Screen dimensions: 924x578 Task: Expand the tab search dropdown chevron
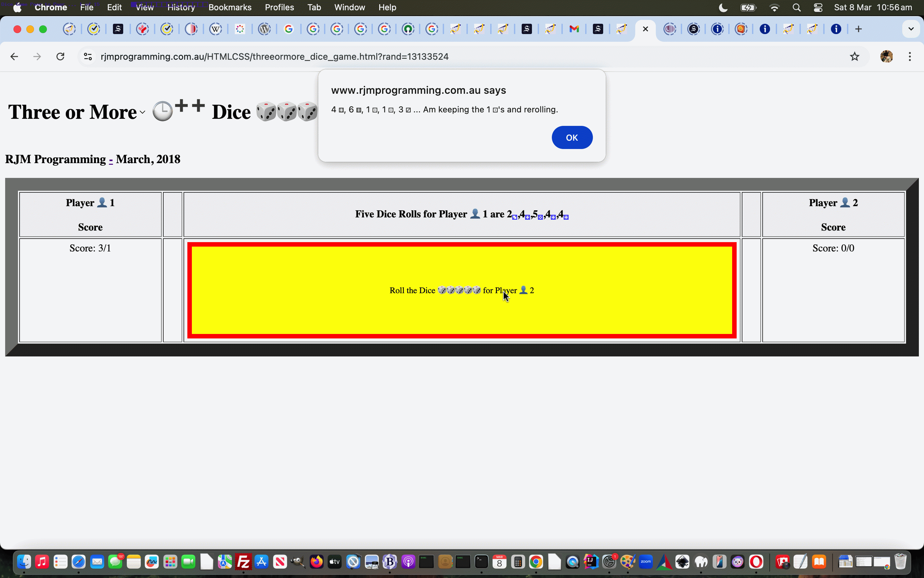pos(911,29)
